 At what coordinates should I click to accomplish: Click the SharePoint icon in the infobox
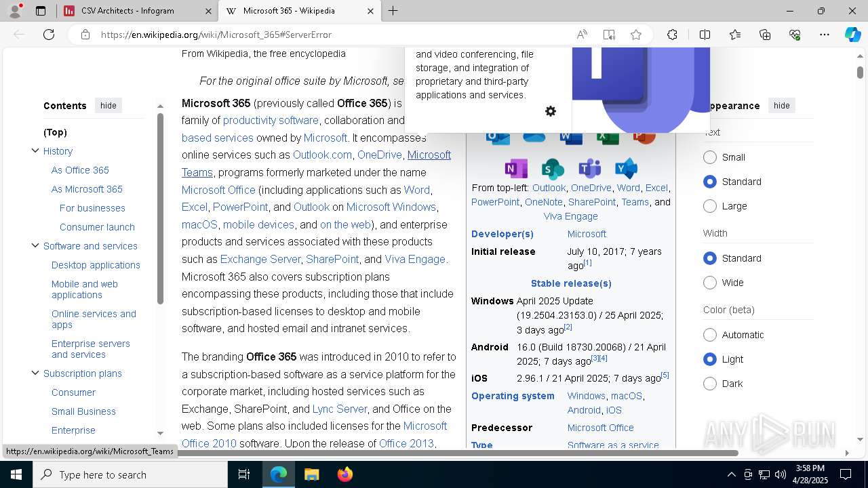coord(553,168)
